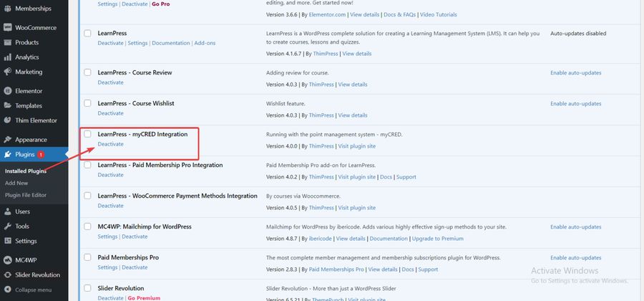This screenshot has height=301, width=644.
Task: Click the WooCommerce sidebar icon
Action: [7, 27]
